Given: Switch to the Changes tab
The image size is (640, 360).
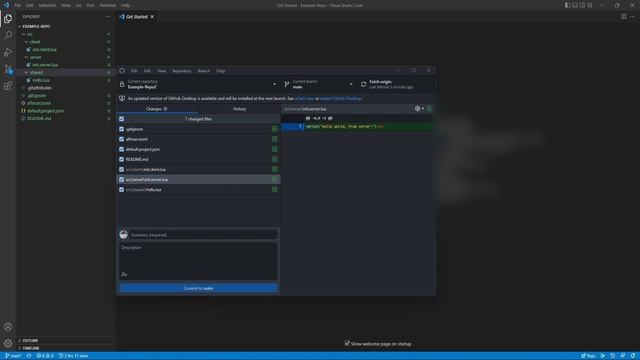Looking at the screenshot, I should pos(157,109).
